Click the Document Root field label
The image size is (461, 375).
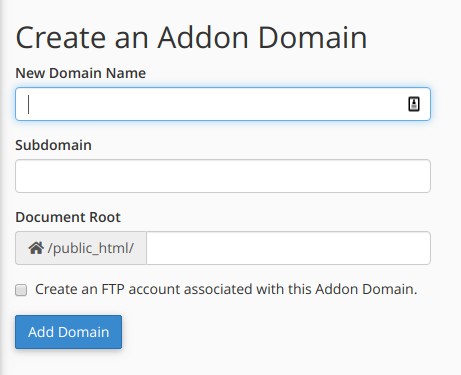tap(68, 217)
